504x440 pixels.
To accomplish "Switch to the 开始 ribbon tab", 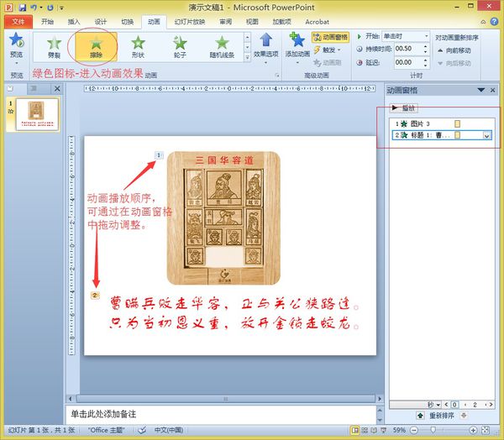I will (x=47, y=22).
